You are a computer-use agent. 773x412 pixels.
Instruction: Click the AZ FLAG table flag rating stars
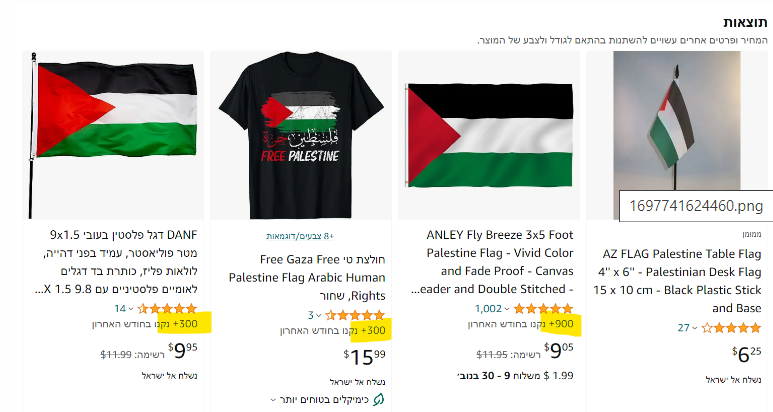[732, 327]
